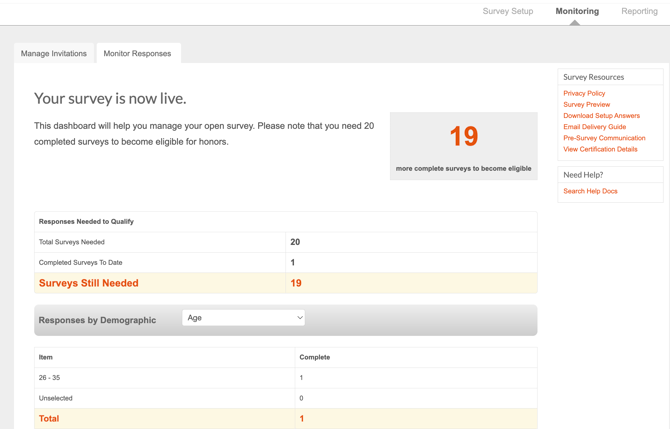
Task: Open Search Help Docs
Action: [x=590, y=191]
